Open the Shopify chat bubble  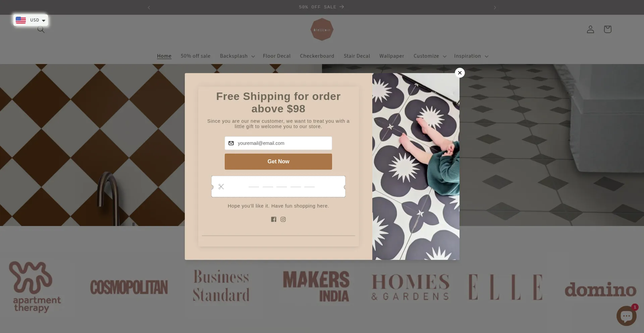(x=626, y=316)
